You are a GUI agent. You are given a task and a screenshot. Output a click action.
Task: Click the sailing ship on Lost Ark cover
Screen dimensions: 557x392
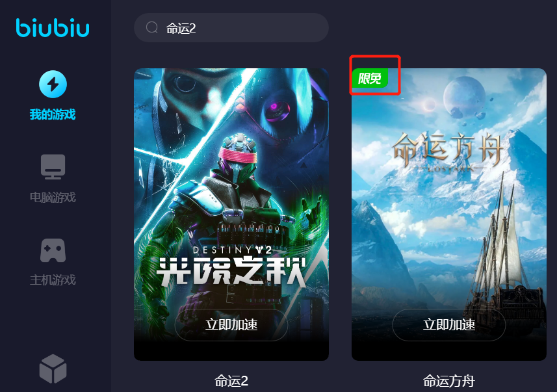504,256
